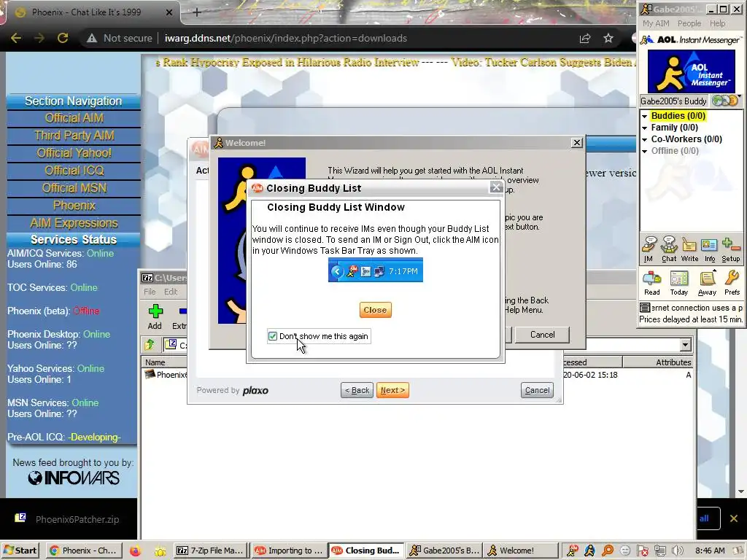Go back in the browser
The image size is (747, 560).
coord(16,38)
